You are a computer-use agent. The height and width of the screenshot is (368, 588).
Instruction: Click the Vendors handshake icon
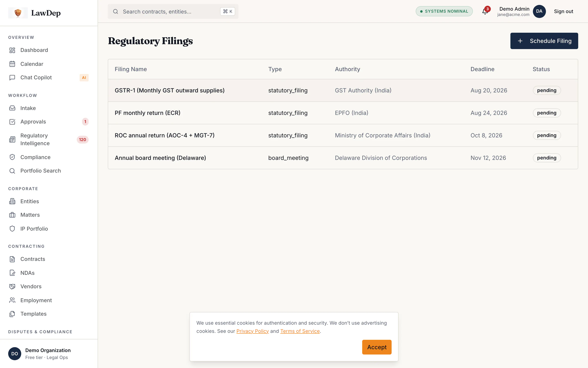click(12, 286)
